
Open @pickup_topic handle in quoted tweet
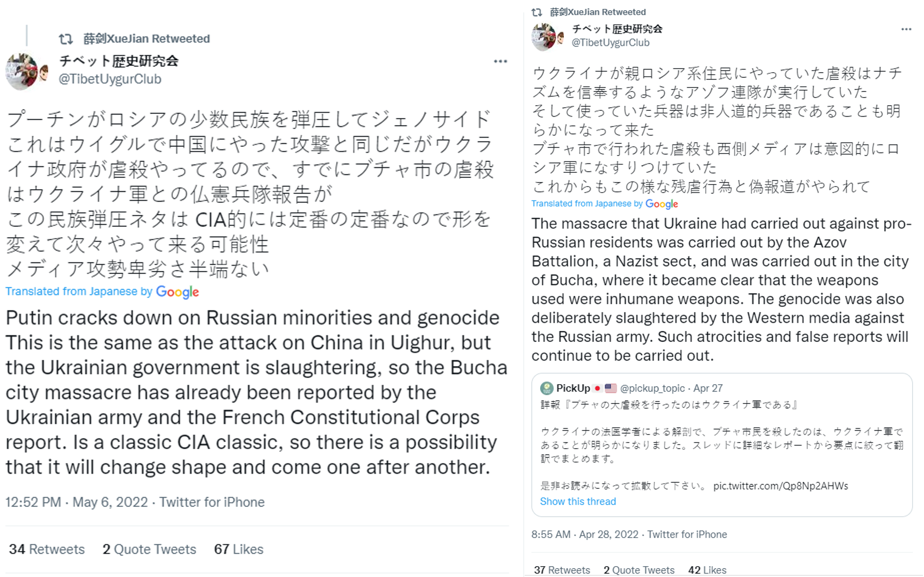click(653, 388)
